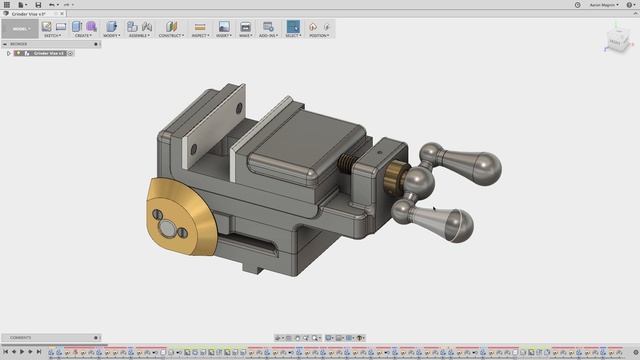This screenshot has width=640, height=360.
Task: Open the MAKE dropdown menu
Action: [x=245, y=36]
